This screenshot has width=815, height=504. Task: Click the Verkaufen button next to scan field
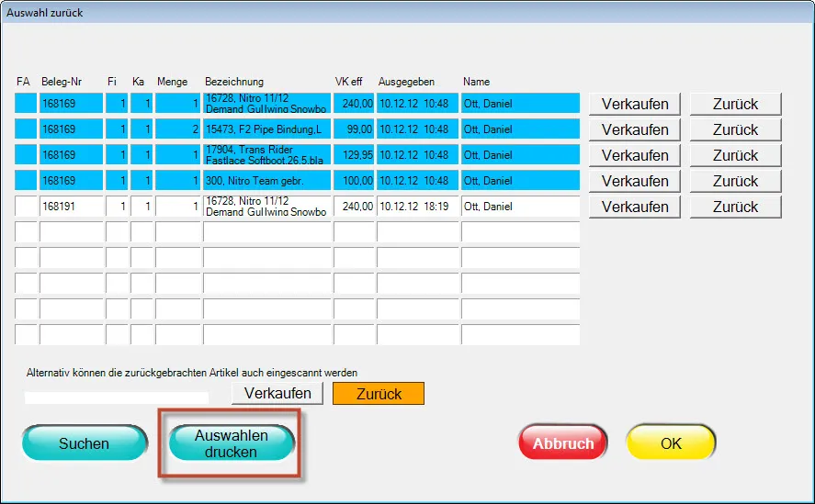277,394
